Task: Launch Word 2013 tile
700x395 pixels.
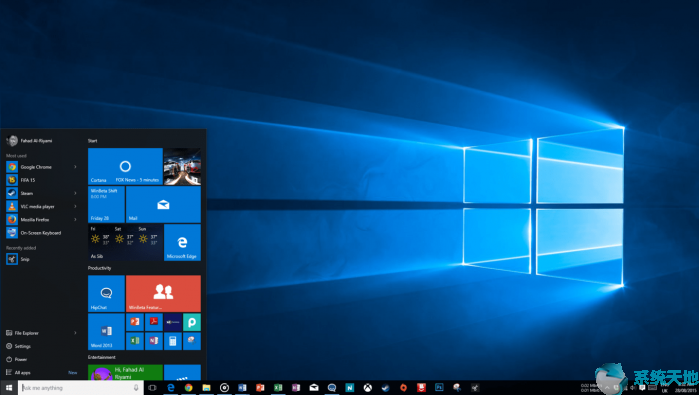Action: pos(106,332)
